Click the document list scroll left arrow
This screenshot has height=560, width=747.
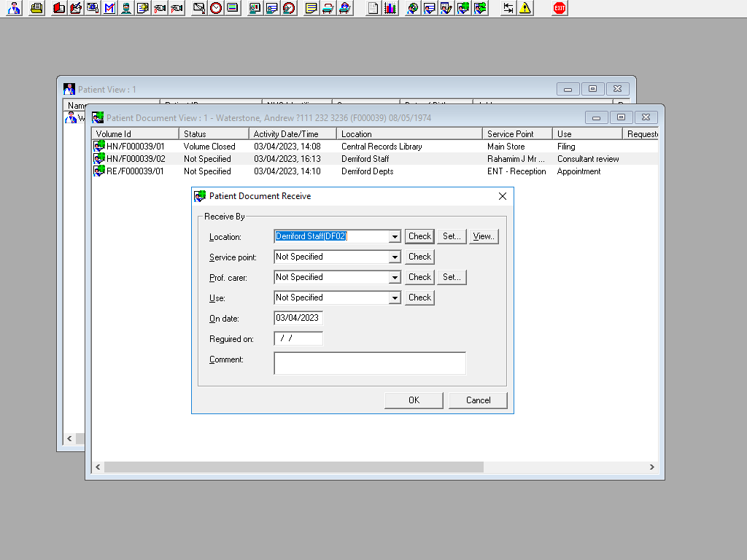[98, 467]
